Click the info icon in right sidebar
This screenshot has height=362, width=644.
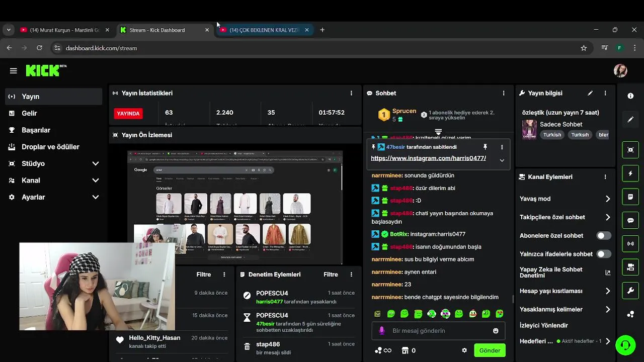(630, 96)
